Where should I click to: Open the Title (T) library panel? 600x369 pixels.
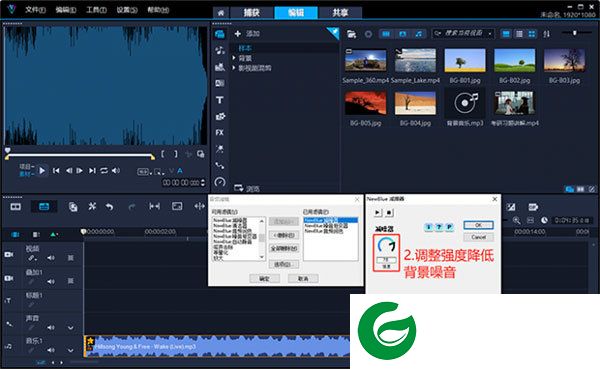click(x=220, y=100)
